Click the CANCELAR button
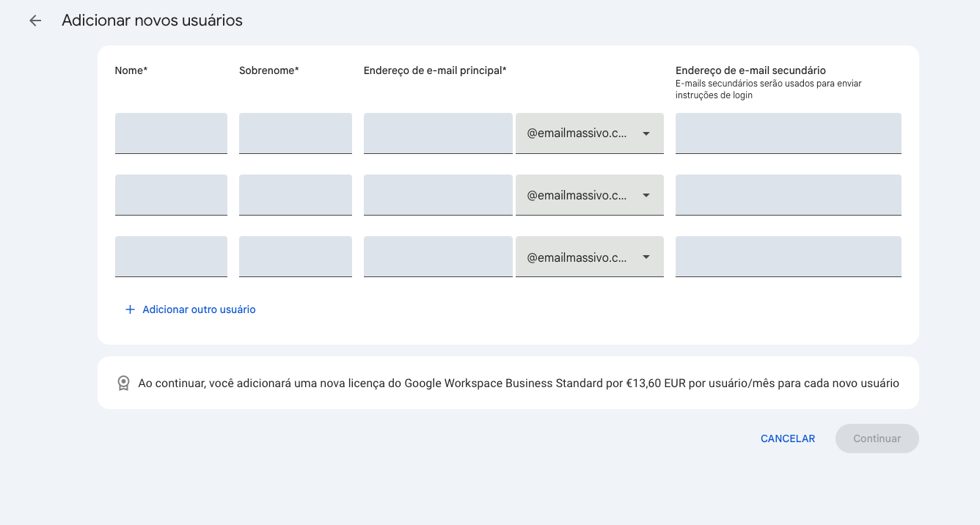 [787, 438]
